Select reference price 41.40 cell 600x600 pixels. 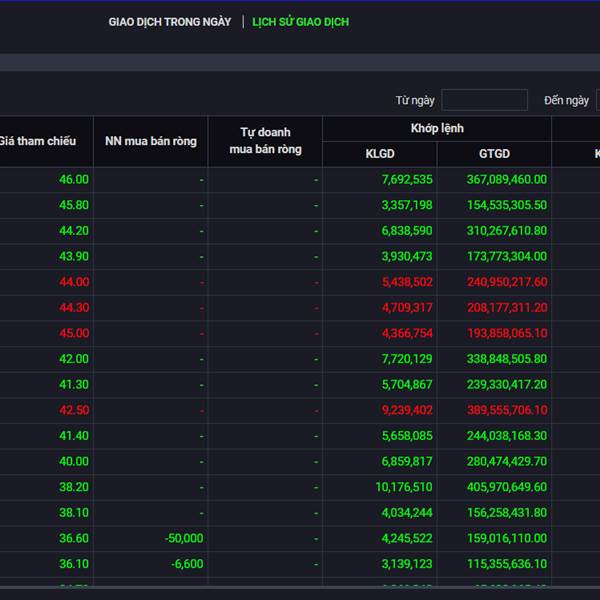coord(74,436)
